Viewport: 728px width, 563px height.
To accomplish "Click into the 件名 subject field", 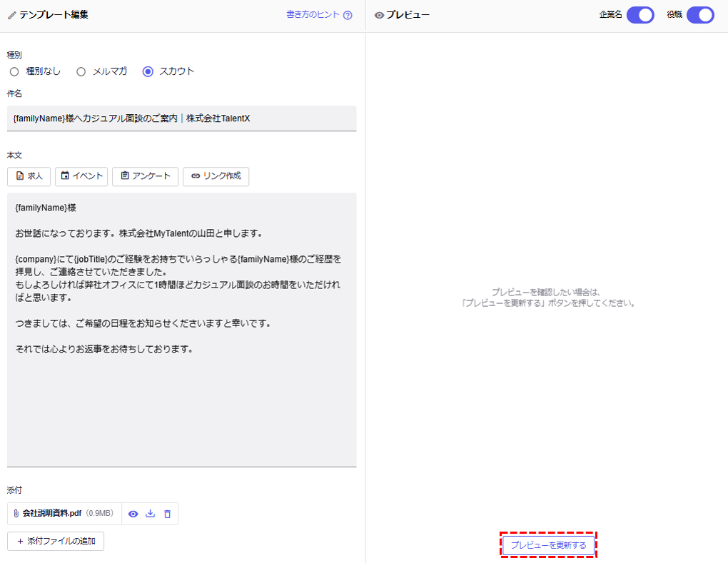I will tap(181, 118).
